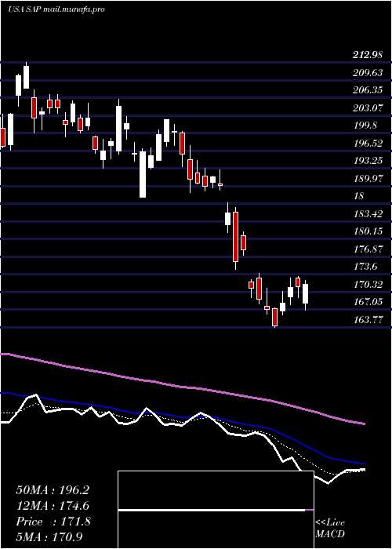This screenshot has height=549, width=392.
Task: Select the 203.07 price axis label
Action: click(368, 108)
